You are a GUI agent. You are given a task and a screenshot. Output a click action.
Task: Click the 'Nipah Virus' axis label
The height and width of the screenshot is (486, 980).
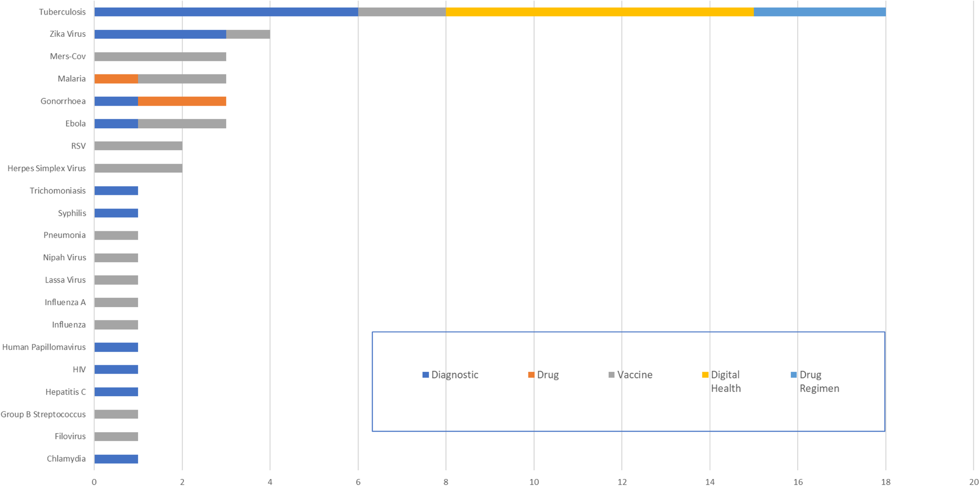64,257
